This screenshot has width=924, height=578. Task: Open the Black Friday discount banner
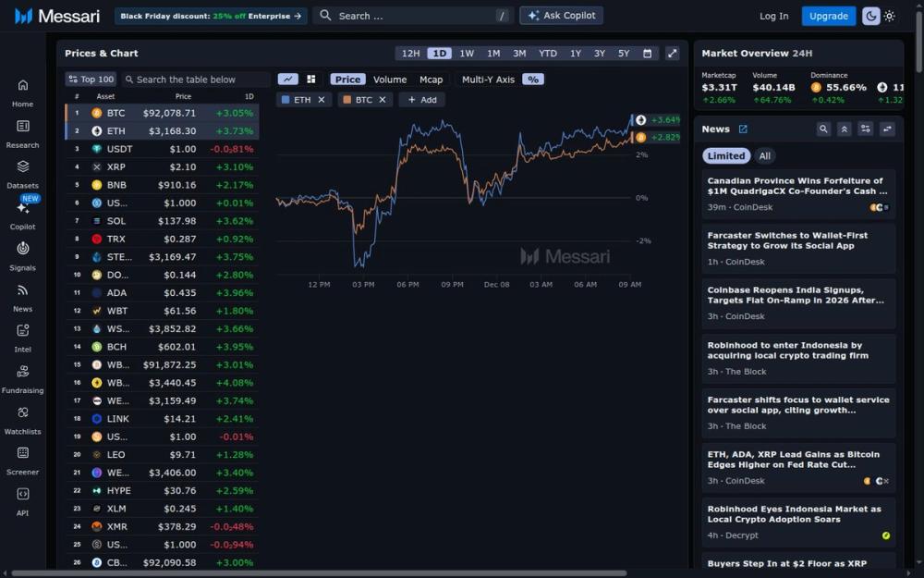(x=211, y=16)
